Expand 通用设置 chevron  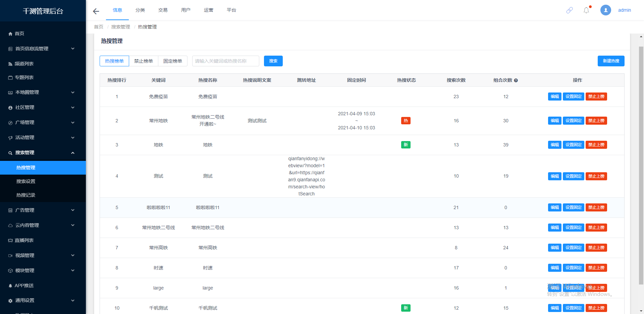(73, 301)
